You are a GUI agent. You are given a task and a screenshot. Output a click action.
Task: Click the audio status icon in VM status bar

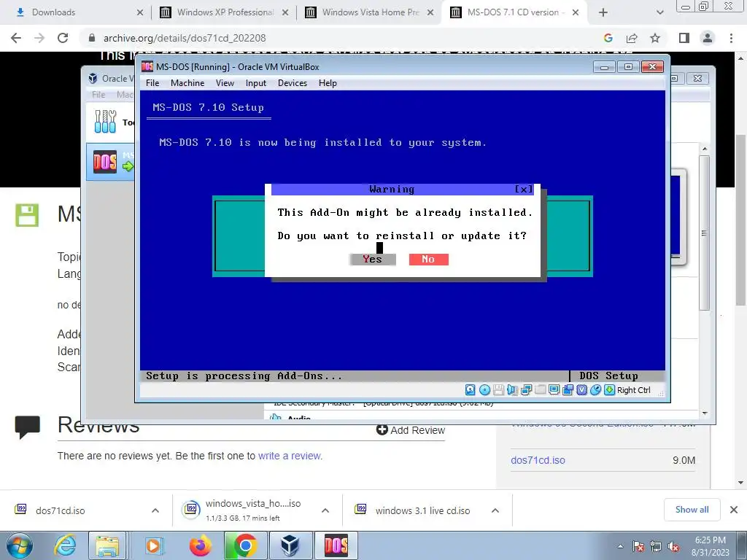click(512, 390)
